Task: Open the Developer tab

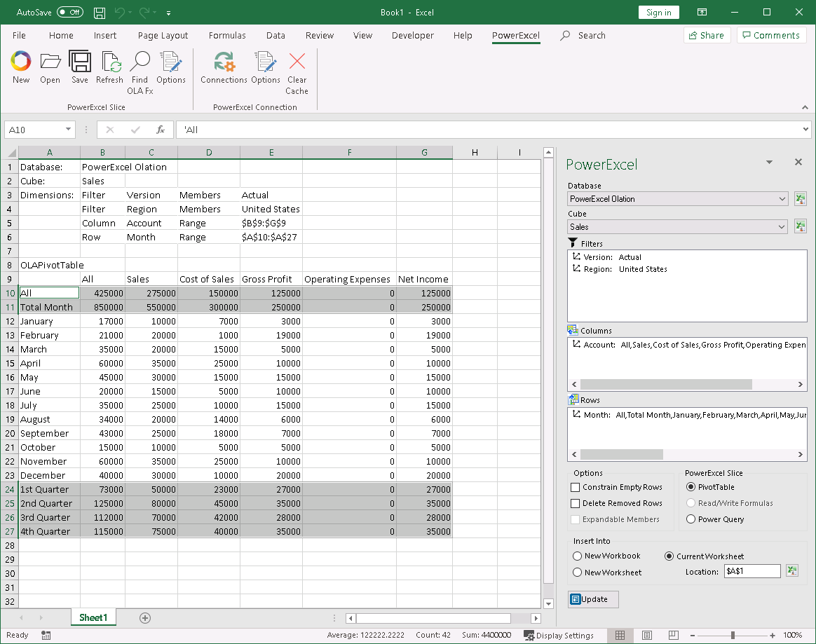Action: tap(413, 35)
